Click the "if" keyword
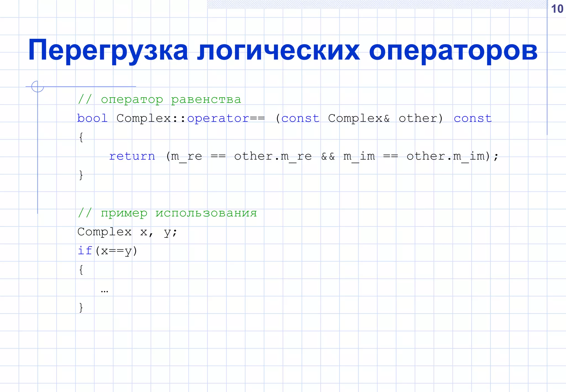566x392 pixels. click(85, 250)
